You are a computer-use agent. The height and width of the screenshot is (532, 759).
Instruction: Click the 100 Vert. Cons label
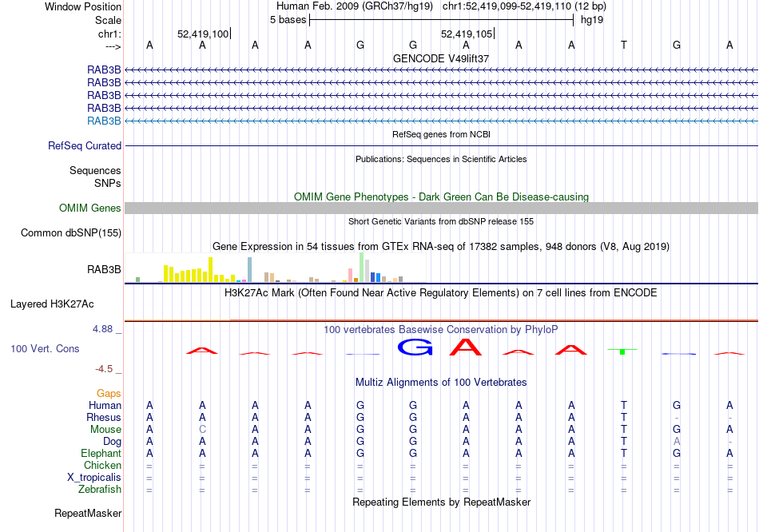pyautogui.click(x=45, y=348)
